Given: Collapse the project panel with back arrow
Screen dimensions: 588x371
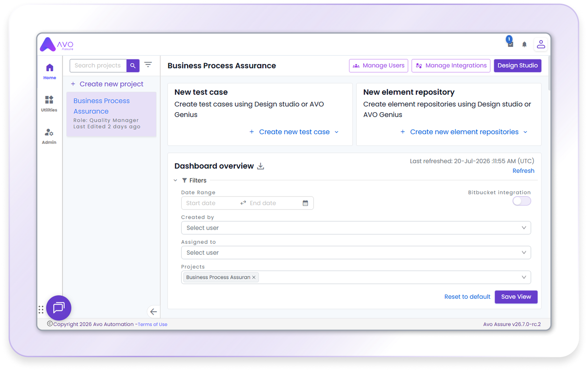Looking at the screenshot, I should [x=153, y=312].
